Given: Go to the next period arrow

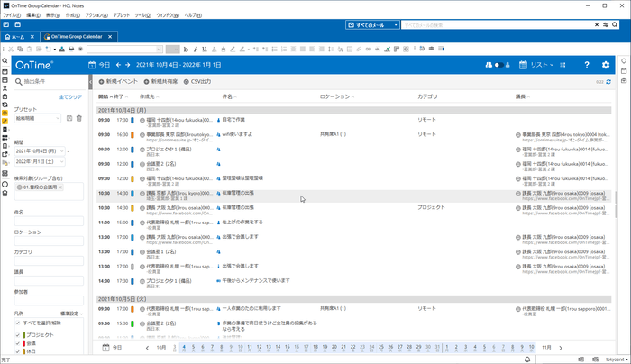Looking at the screenshot, I should [x=127, y=65].
